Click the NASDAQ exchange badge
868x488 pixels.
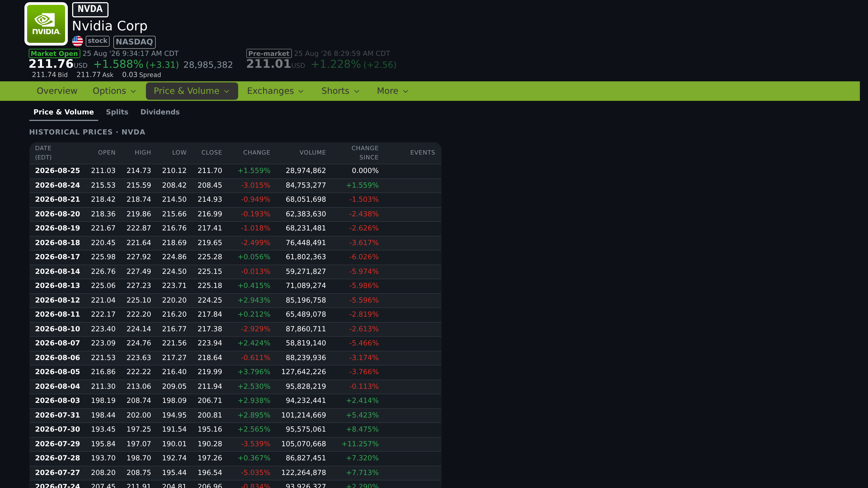(x=135, y=42)
